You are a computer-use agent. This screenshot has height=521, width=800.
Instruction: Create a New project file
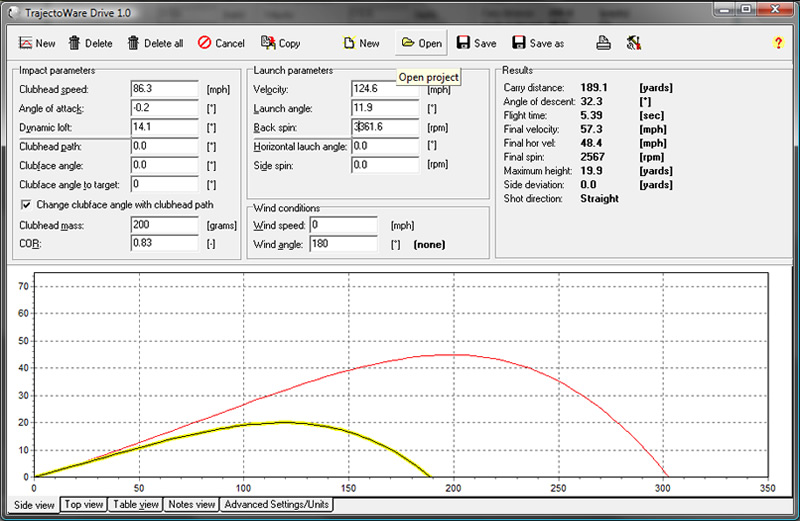point(361,43)
